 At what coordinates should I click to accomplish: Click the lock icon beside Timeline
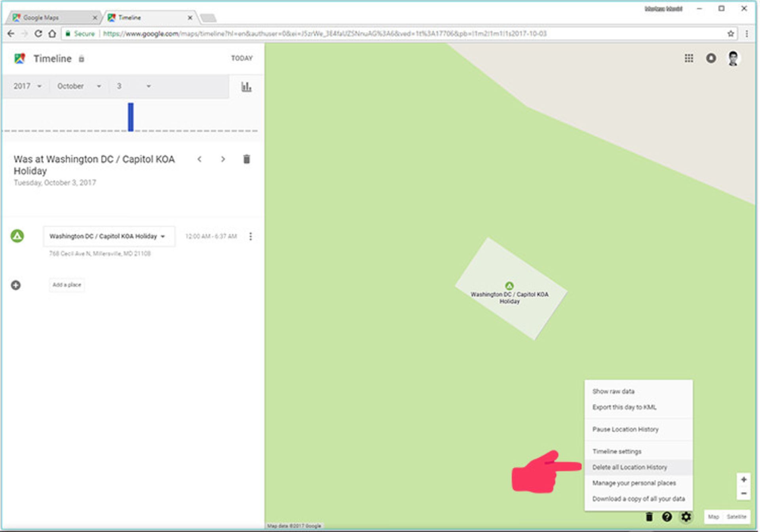click(x=81, y=59)
